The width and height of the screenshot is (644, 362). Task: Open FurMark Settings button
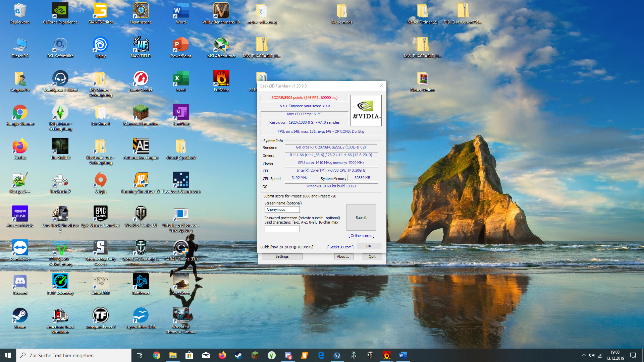(282, 256)
